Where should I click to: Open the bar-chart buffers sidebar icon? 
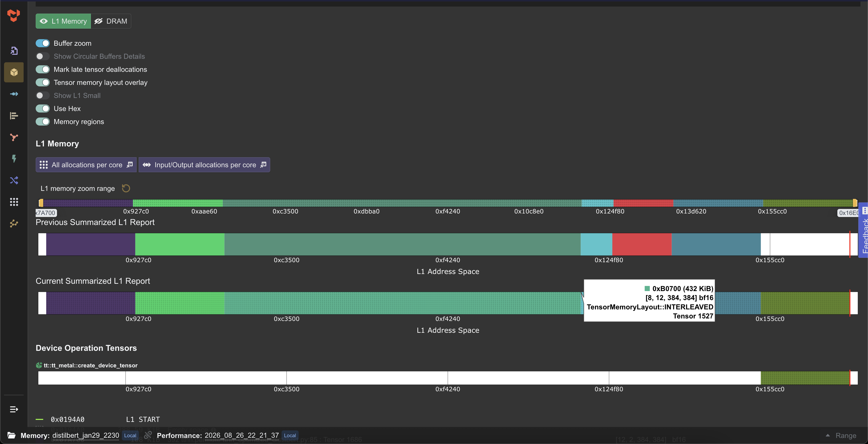coord(14,116)
